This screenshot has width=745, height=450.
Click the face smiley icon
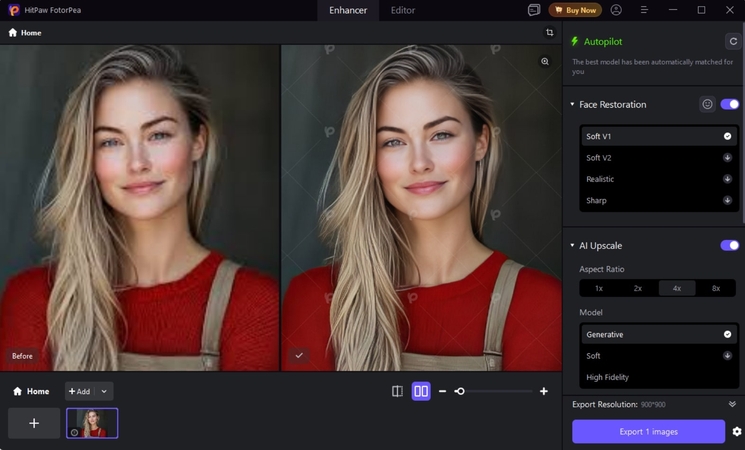(707, 104)
